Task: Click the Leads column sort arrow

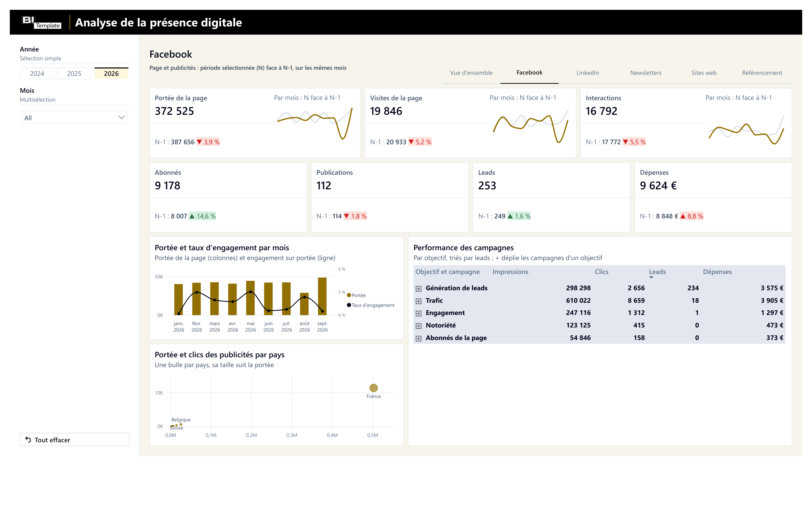Action: (x=651, y=277)
